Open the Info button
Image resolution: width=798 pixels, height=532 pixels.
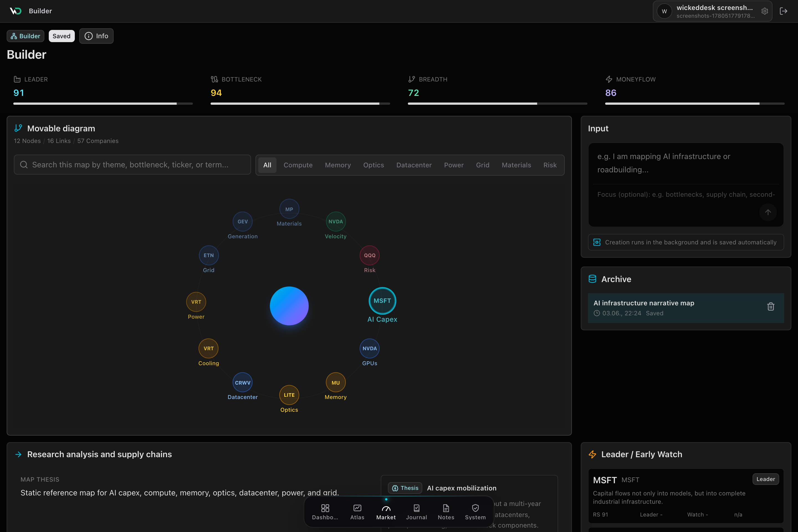[96, 36]
